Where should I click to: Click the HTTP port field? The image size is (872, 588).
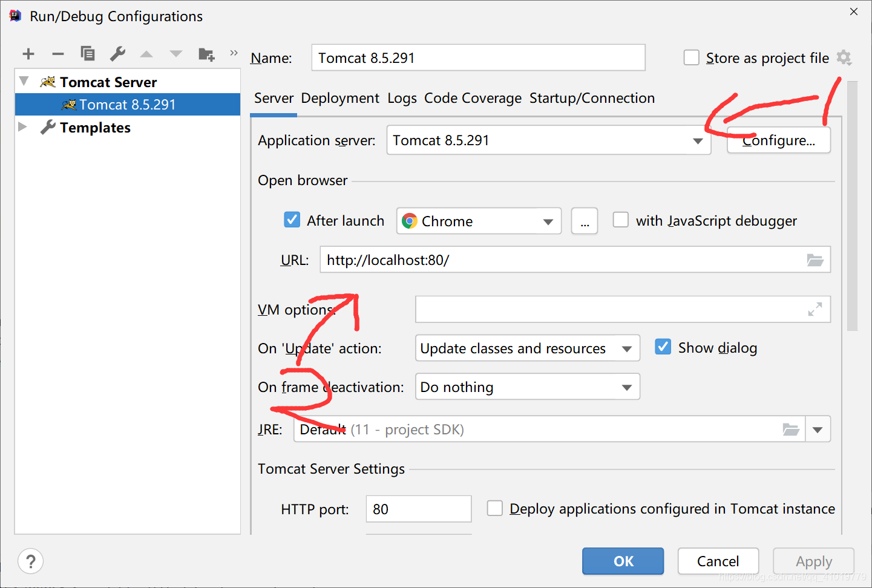[419, 509]
